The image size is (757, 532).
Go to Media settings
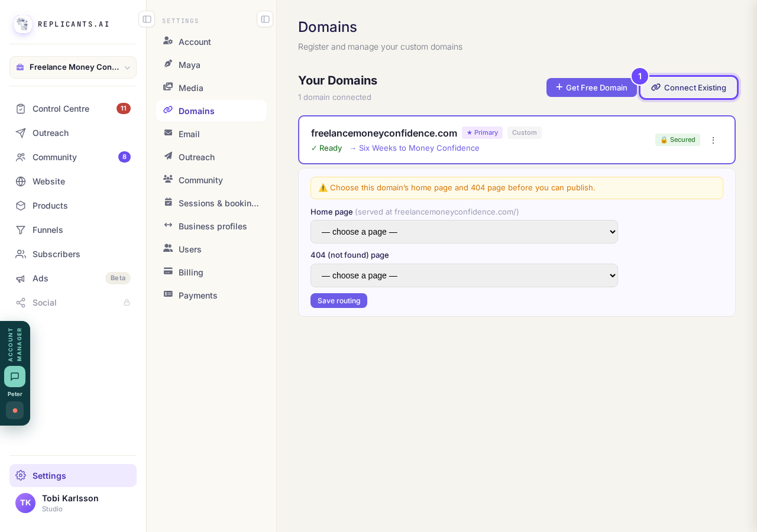(211, 88)
